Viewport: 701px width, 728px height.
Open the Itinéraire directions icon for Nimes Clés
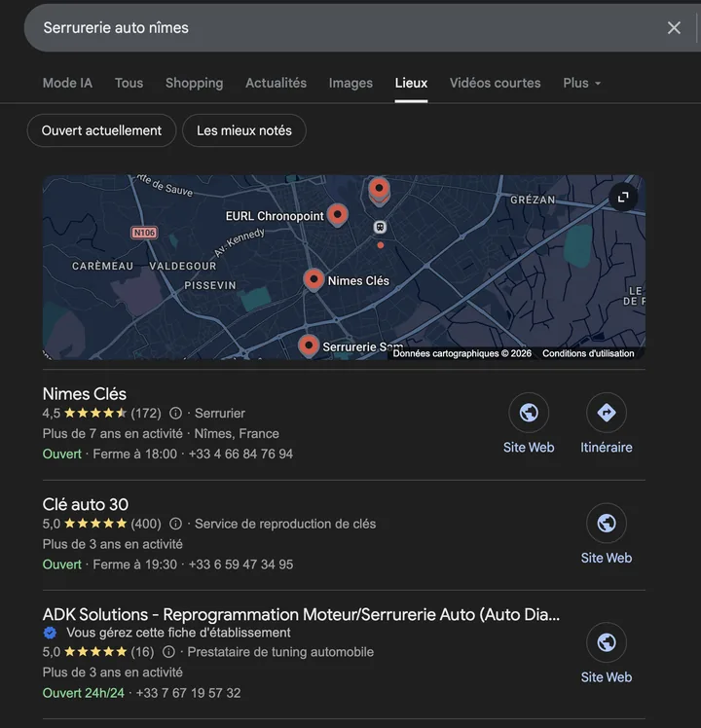607,413
